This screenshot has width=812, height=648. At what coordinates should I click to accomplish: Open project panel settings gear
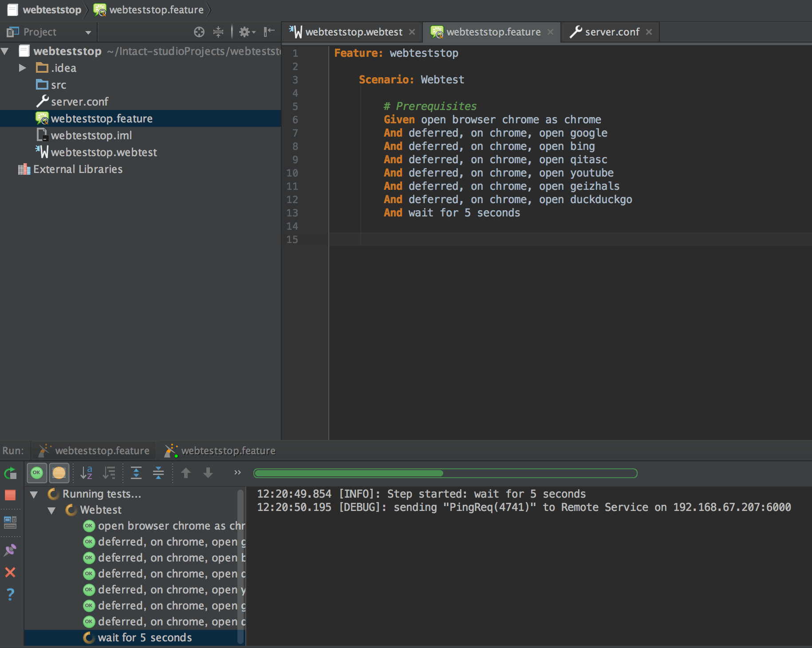(247, 32)
